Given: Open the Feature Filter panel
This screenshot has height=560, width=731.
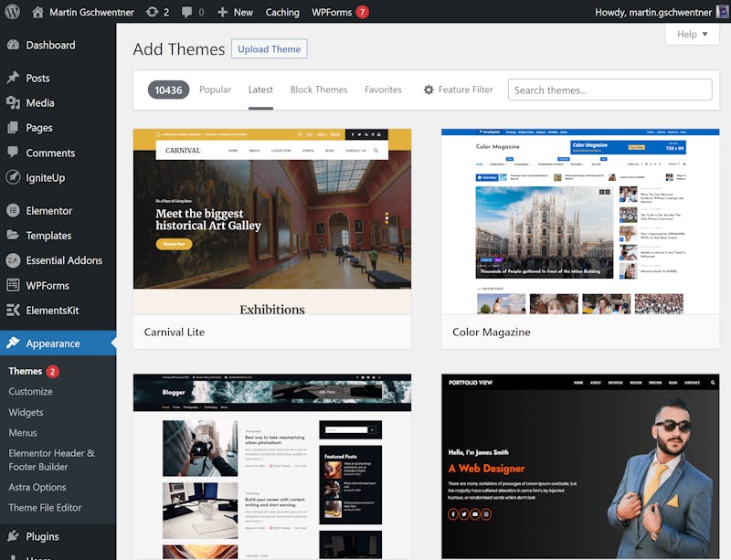Looking at the screenshot, I should coord(459,90).
